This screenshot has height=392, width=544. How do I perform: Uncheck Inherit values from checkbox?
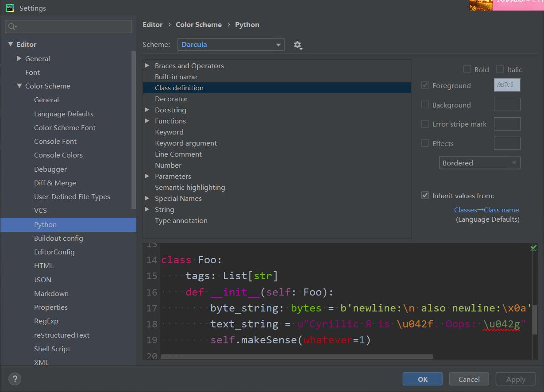click(x=425, y=196)
